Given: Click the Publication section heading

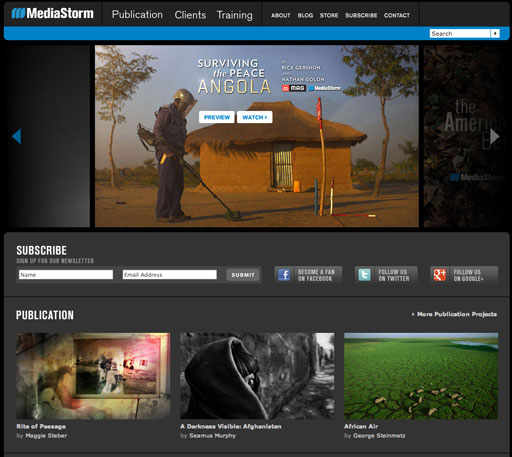Looking at the screenshot, I should coord(45,315).
